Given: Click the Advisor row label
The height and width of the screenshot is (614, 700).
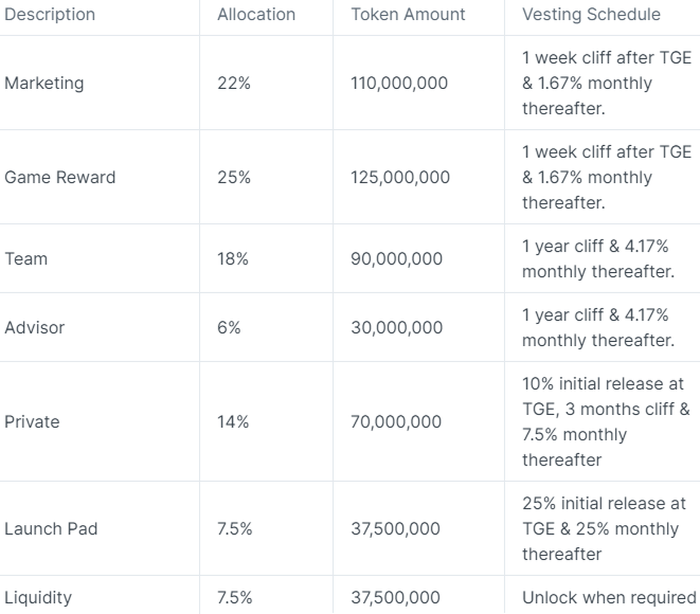Looking at the screenshot, I should click(x=34, y=328).
